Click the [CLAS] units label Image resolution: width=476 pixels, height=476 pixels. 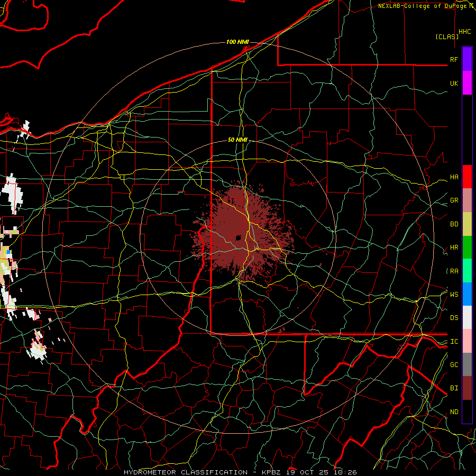pyautogui.click(x=447, y=36)
